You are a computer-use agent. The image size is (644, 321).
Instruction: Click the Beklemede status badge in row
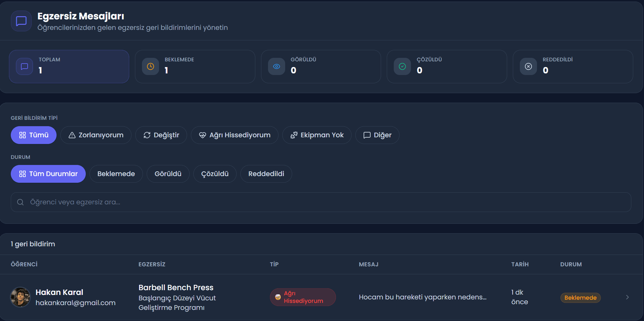[580, 298]
